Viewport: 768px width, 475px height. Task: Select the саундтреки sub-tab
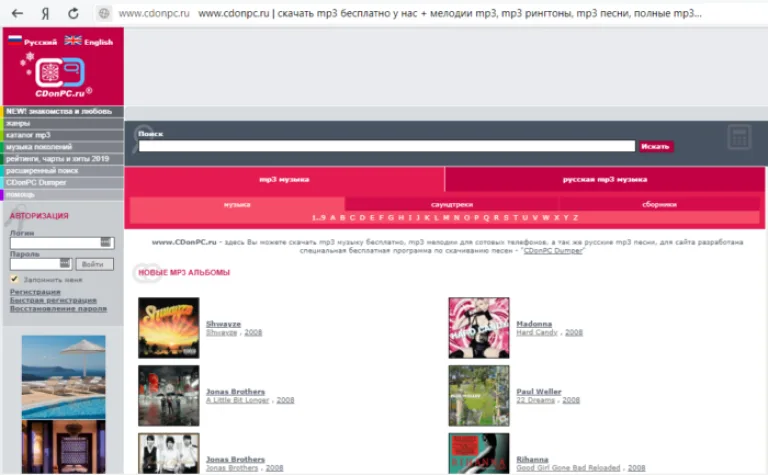click(x=452, y=205)
